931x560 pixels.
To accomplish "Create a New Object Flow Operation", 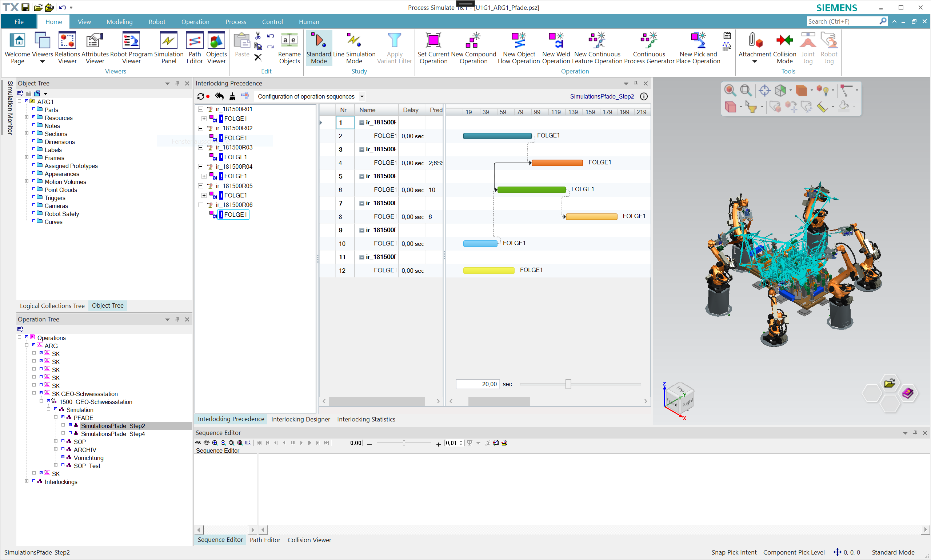I will [519, 48].
